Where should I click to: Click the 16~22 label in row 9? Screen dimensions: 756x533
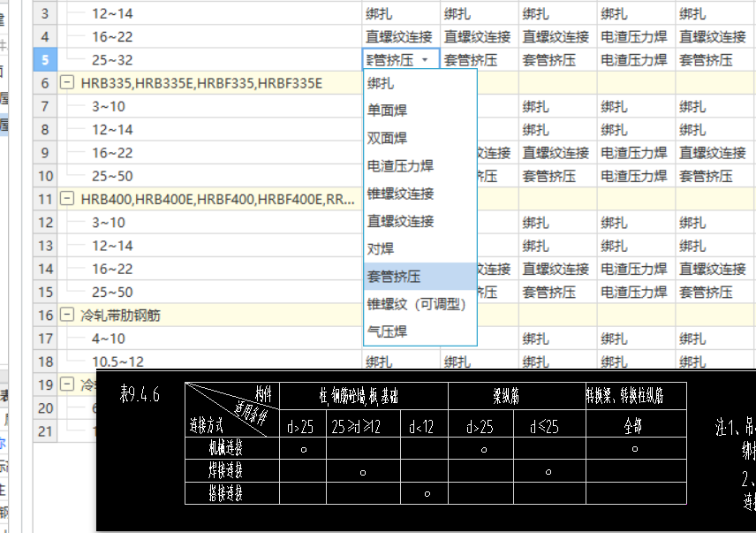[112, 153]
